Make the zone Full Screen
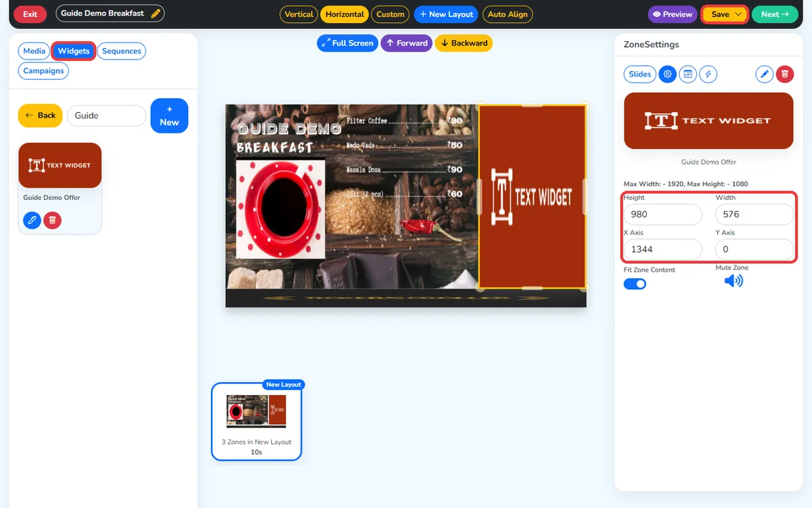The height and width of the screenshot is (508, 812). click(x=347, y=43)
